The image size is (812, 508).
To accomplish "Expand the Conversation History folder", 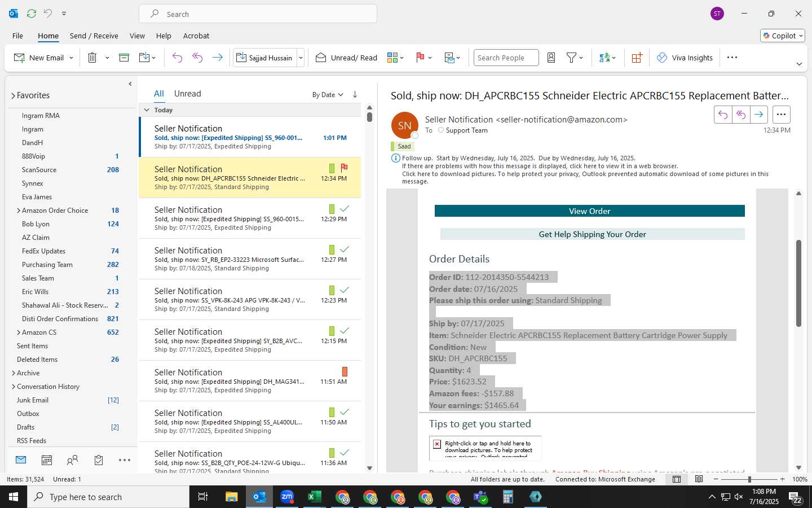I will [14, 387].
